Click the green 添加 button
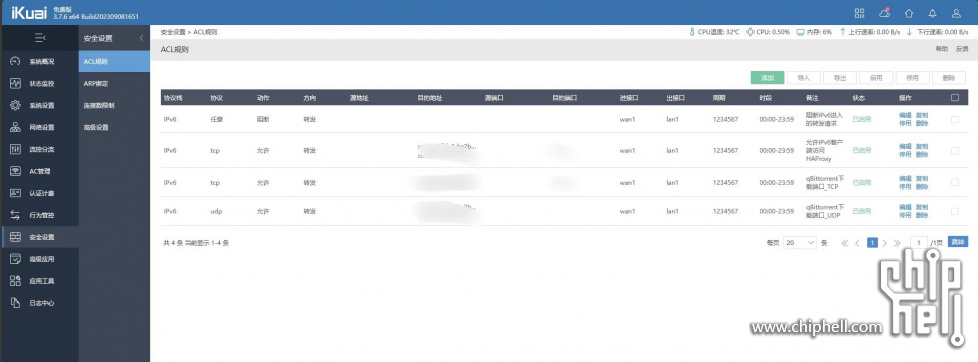The image size is (978, 362). click(x=767, y=78)
